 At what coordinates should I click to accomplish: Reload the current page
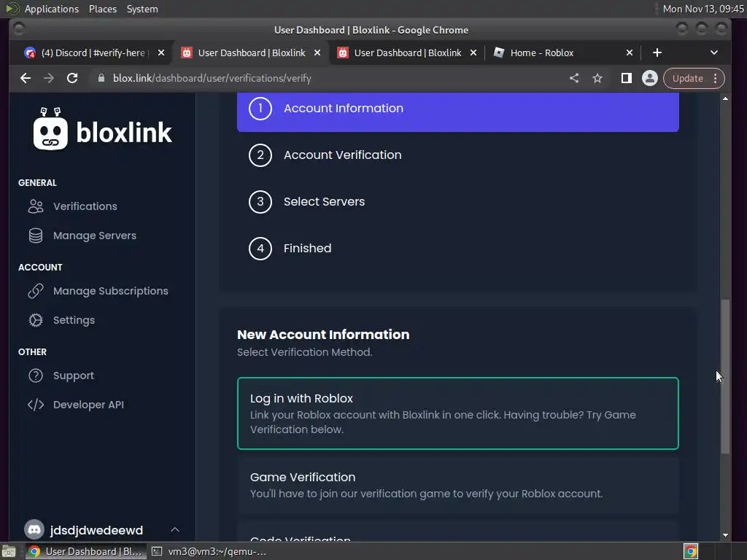coord(72,78)
